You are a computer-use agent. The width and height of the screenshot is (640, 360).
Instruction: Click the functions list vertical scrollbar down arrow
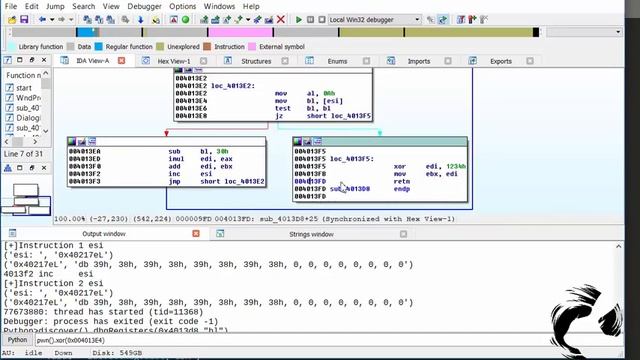click(45, 131)
